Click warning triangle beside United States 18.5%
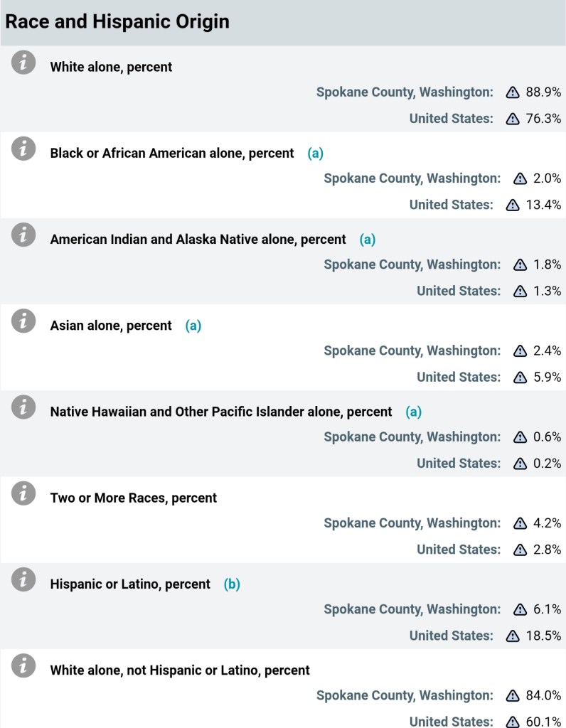This screenshot has height=728, width=566. (513, 636)
